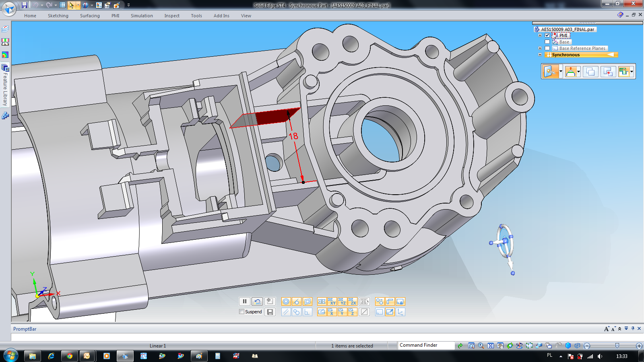The height and width of the screenshot is (362, 644).
Task: Run Command Finder with green arrow
Action: (460, 346)
